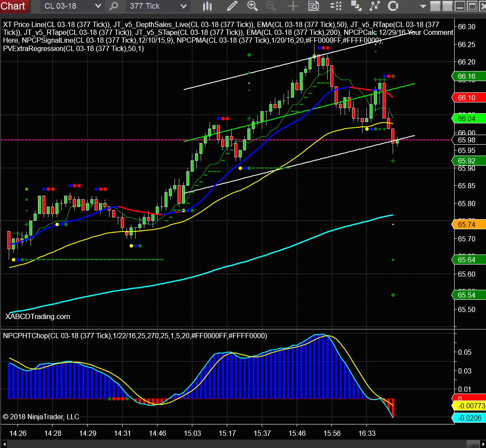Open the instrument search magnifier
This screenshot has width=486, height=448.
pyautogui.click(x=114, y=6)
